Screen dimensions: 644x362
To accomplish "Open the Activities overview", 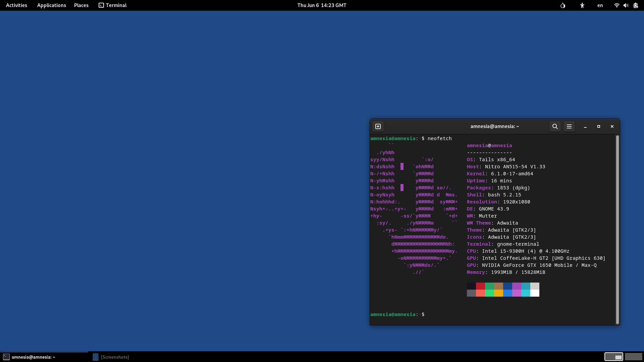I will point(16,5).
